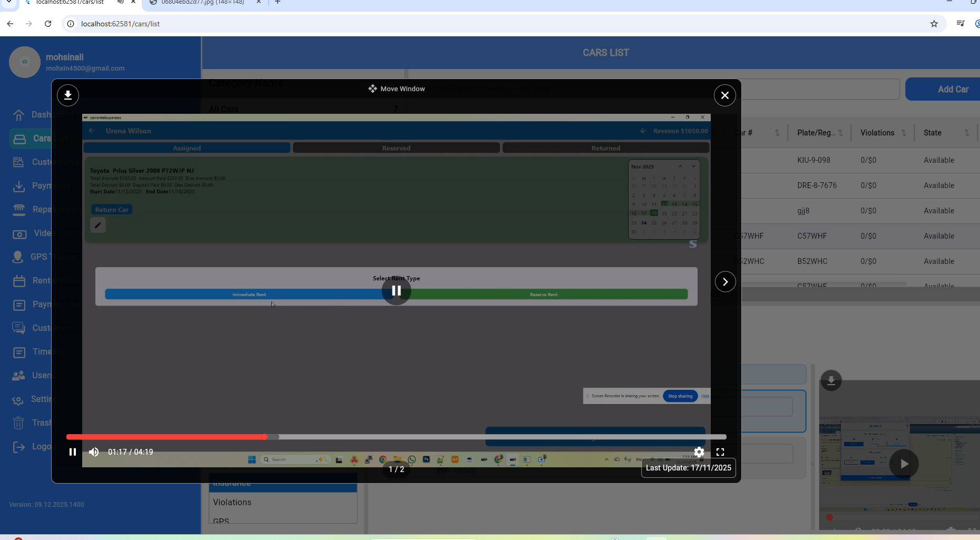Close the video player overlay
Image resolution: width=980 pixels, height=540 pixels.
coord(724,95)
